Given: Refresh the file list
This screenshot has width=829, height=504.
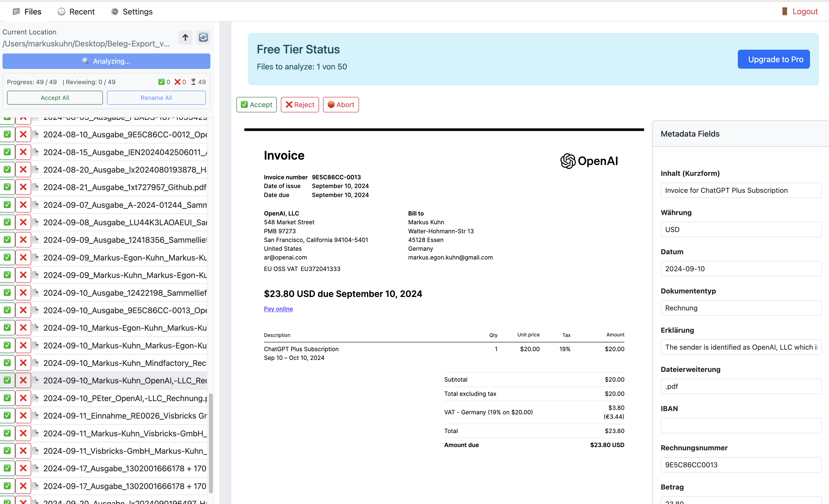Looking at the screenshot, I should (203, 37).
